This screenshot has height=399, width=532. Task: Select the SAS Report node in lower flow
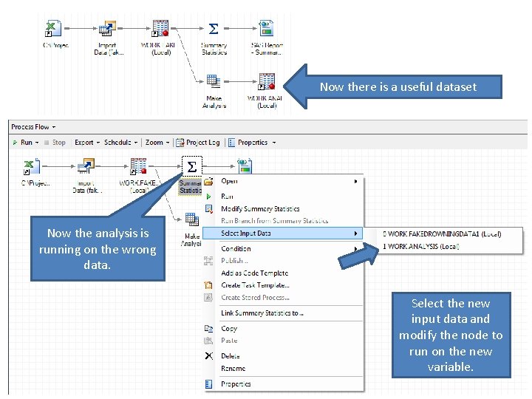point(245,166)
